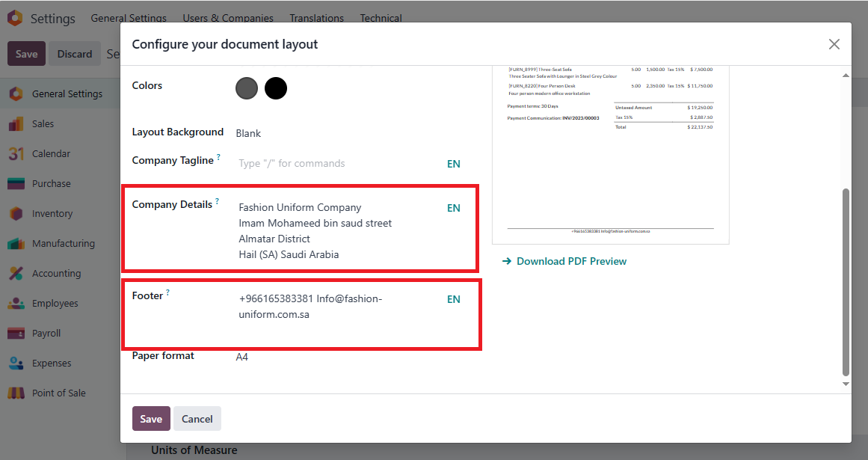Screen dimensions: 868x460
Task: Click the scrollbar up arrow in the dialog
Action: point(846,76)
